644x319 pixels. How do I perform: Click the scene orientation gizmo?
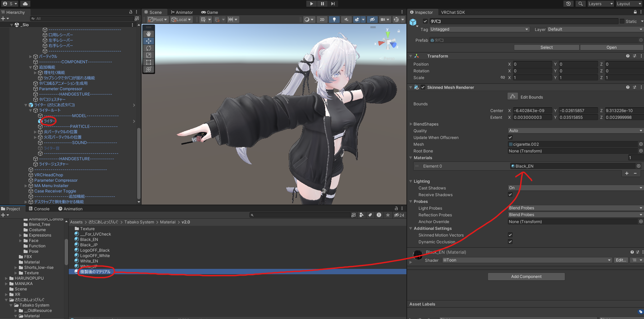(388, 42)
